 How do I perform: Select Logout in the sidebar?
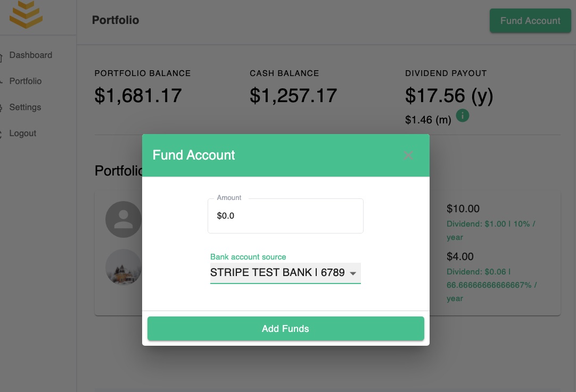[23, 133]
